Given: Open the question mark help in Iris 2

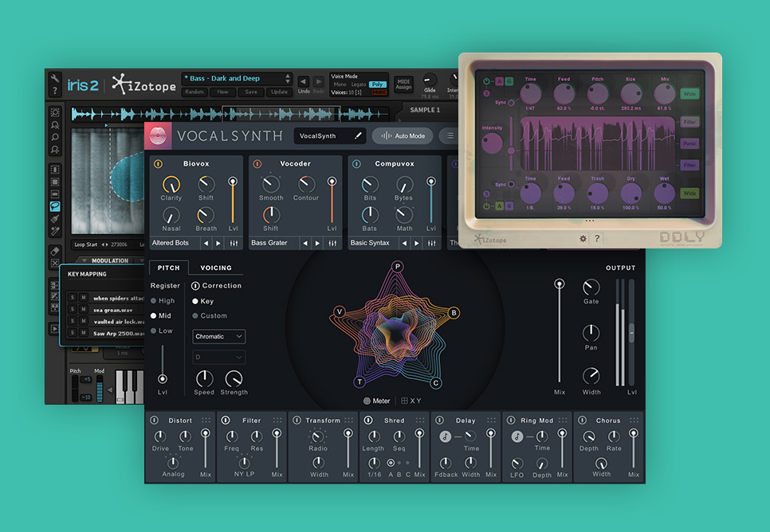Looking at the screenshot, I should click(x=54, y=91).
